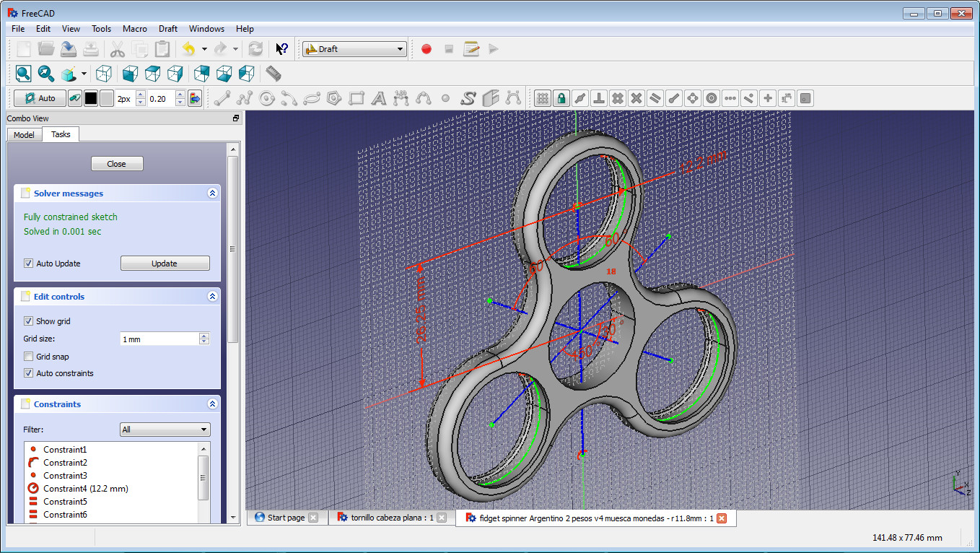The height and width of the screenshot is (553, 980).
Task: Set right view cube icon
Action: tap(175, 74)
